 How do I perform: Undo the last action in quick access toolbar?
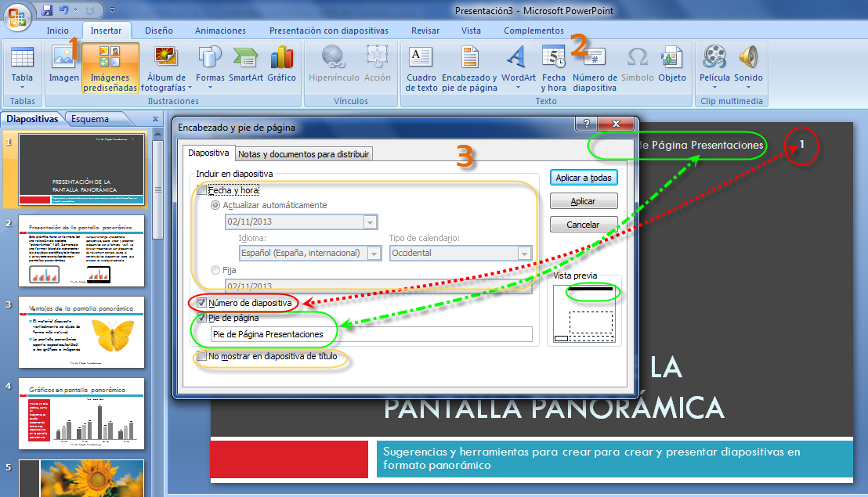[63, 10]
